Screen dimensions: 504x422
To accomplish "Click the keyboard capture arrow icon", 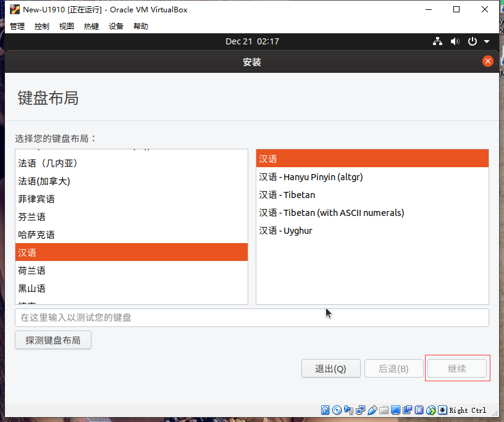I will [443, 410].
